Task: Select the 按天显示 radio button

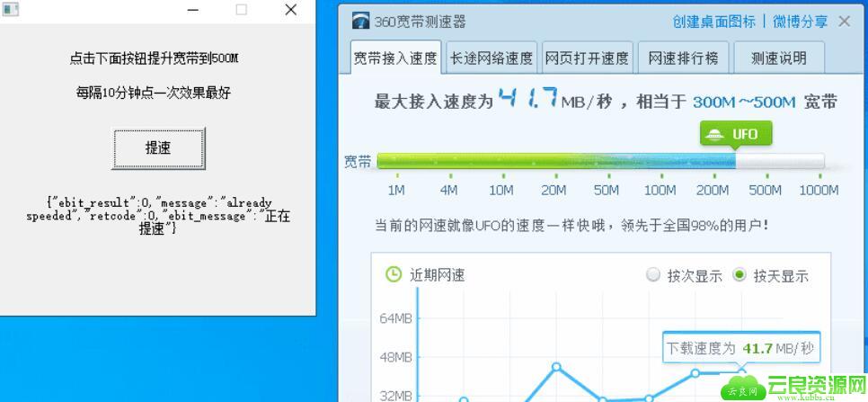Action: click(740, 275)
